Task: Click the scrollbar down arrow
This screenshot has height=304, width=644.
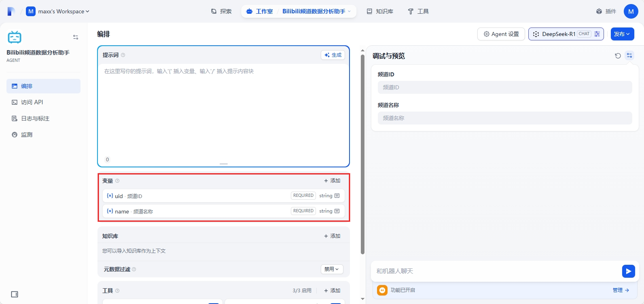Action: tap(363, 299)
